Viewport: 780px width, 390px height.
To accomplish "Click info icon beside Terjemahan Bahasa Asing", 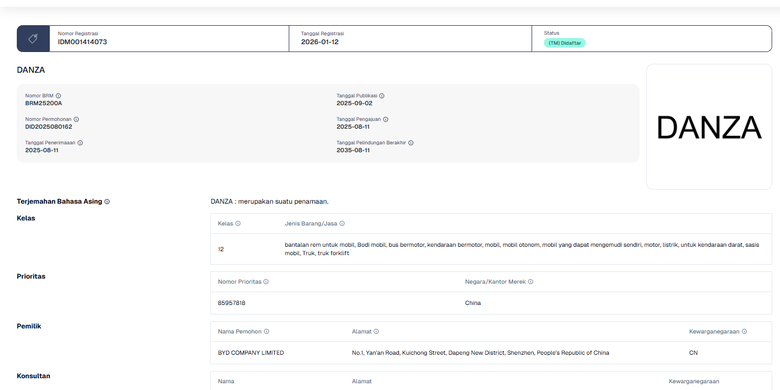I will click(x=107, y=201).
